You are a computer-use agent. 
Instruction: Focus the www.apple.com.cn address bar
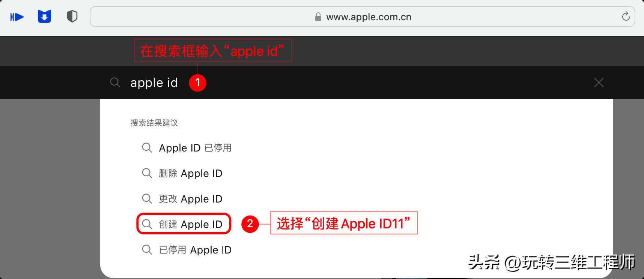(x=362, y=16)
